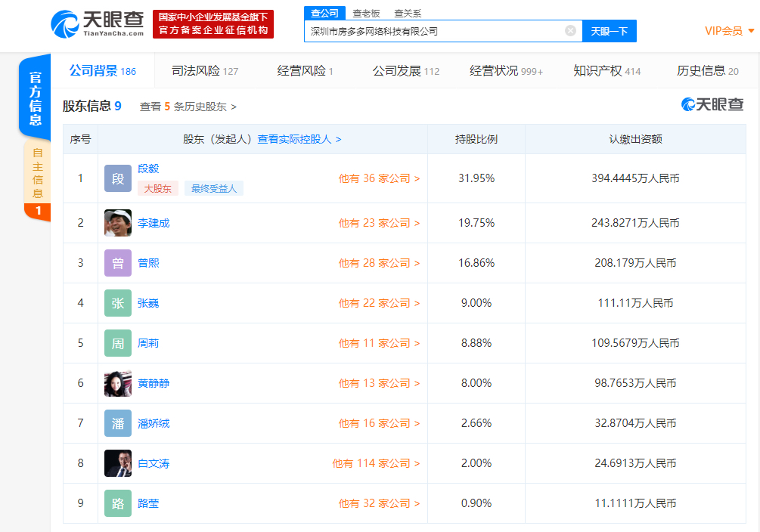Click the 潘 avatar icon

click(x=118, y=423)
